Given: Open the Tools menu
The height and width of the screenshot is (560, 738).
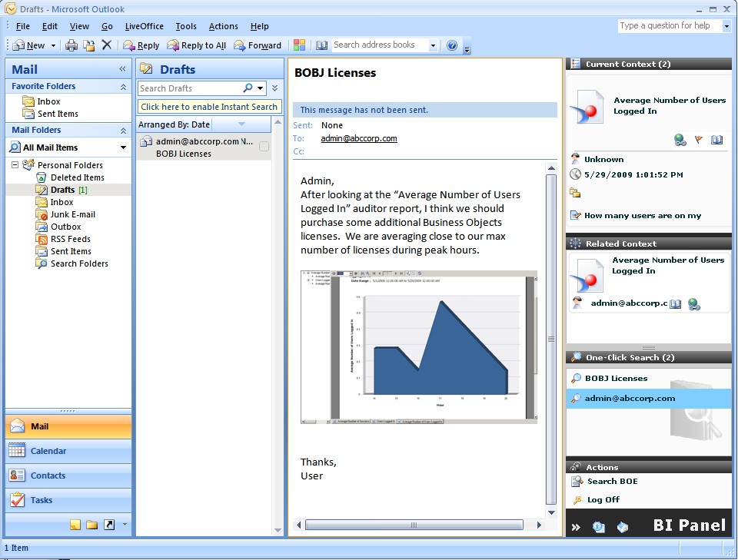Looking at the screenshot, I should [186, 26].
